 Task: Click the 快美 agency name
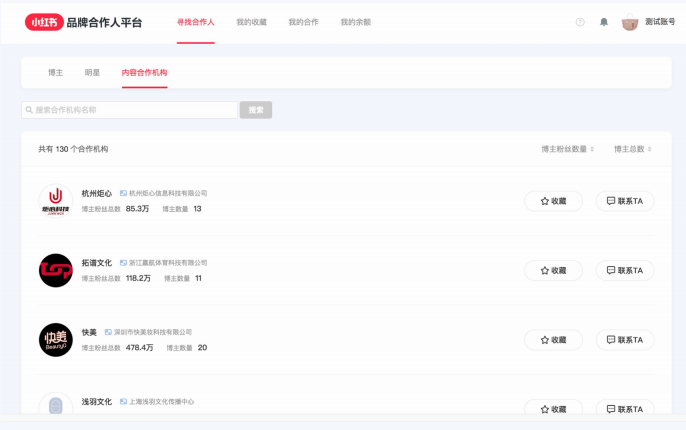(89, 332)
